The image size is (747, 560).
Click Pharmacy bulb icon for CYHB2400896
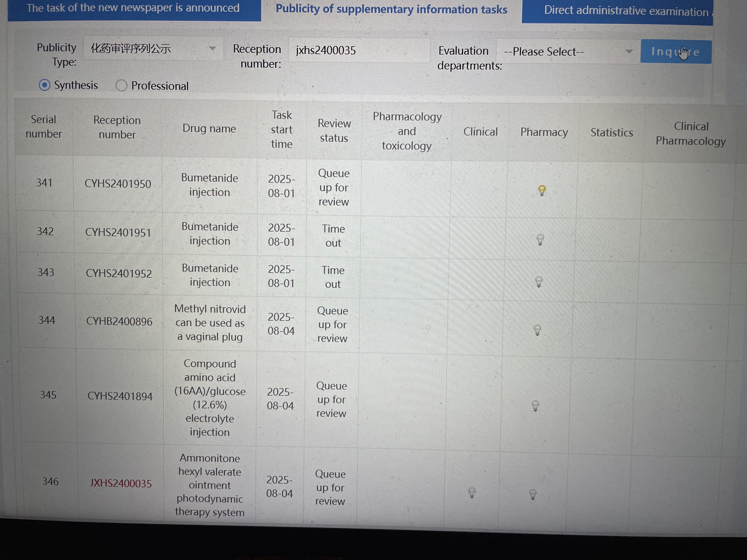click(537, 330)
